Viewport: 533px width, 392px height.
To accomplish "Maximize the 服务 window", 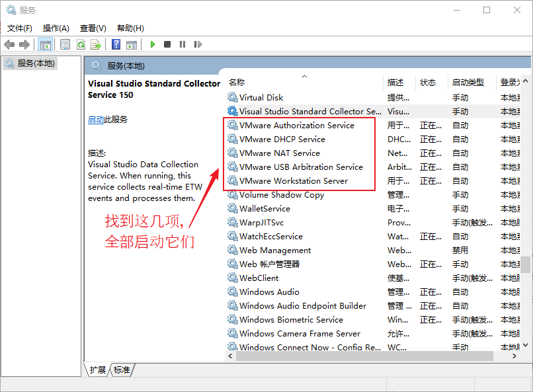I will (x=487, y=10).
